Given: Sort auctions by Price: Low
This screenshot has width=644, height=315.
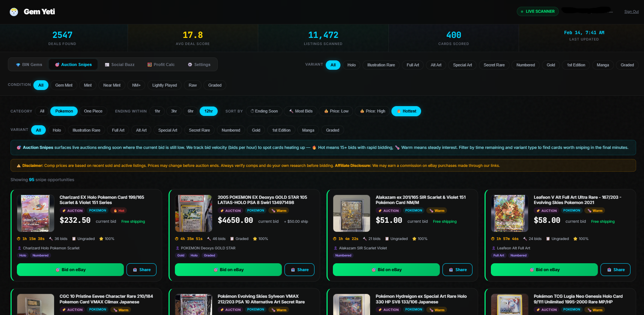Looking at the screenshot, I should click(x=336, y=111).
